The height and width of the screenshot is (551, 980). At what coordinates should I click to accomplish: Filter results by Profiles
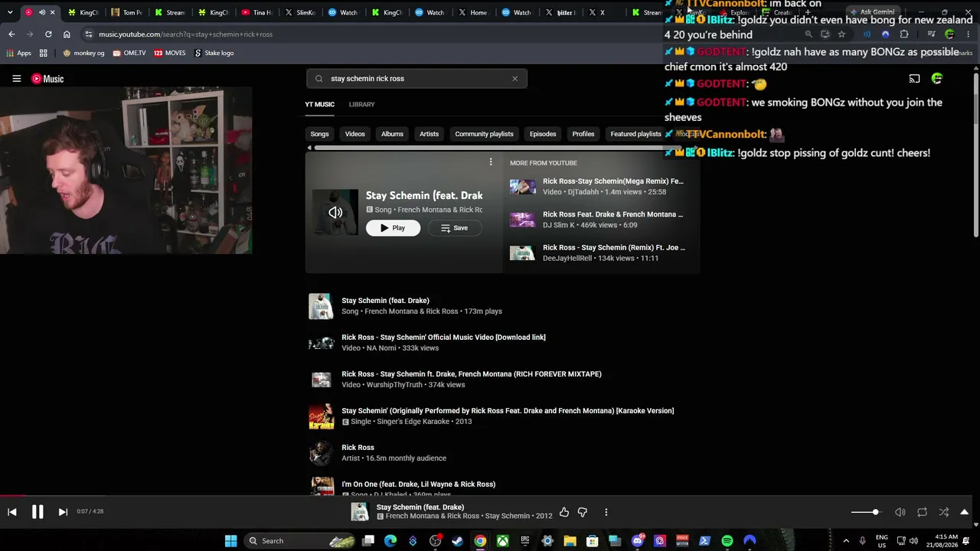(583, 134)
